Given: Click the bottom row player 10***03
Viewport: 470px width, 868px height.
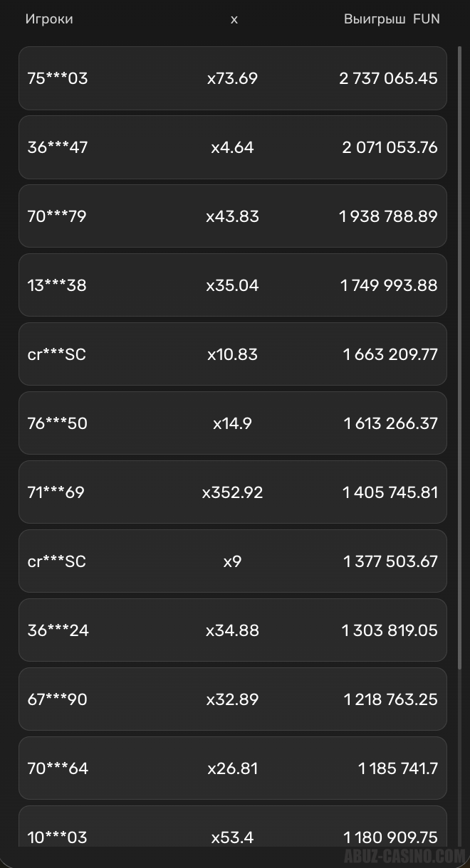Looking at the screenshot, I should click(x=57, y=837).
